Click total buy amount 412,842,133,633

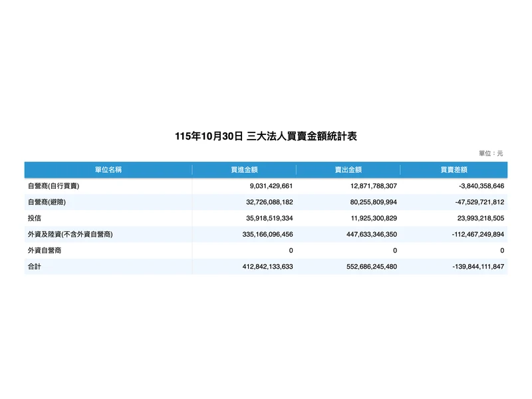(x=267, y=267)
